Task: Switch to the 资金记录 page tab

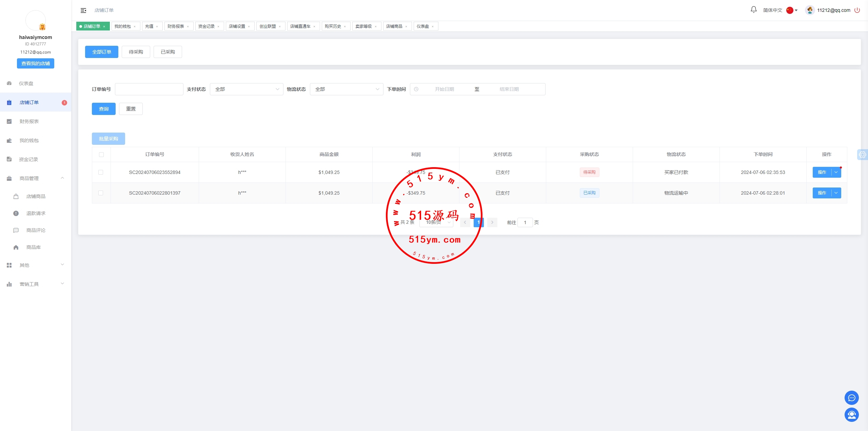Action: [206, 26]
